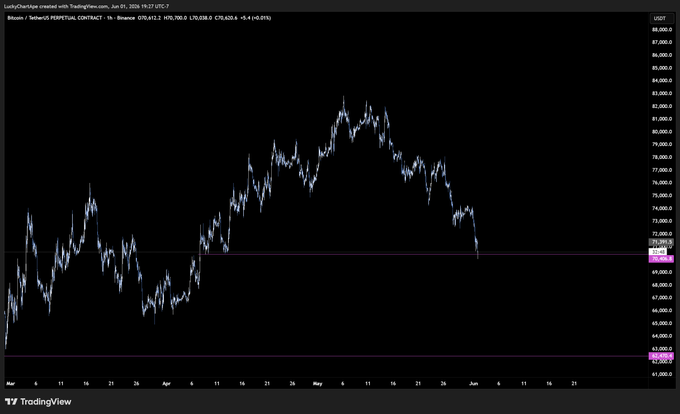Image resolution: width=680 pixels, height=414 pixels.
Task: Click the 61,000.0 price scale label
Action: pyautogui.click(x=662, y=374)
